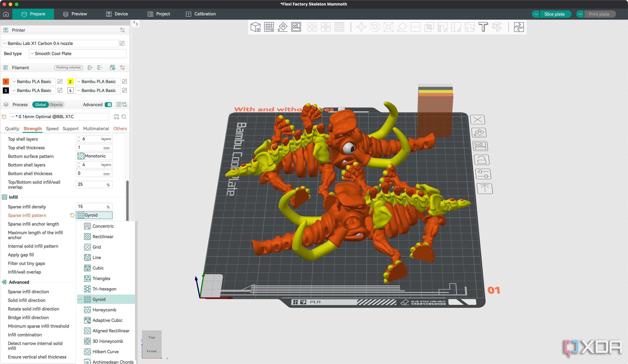Viewport: 628px width, 364px height.
Task: Select the Text shape tool
Action: (x=483, y=27)
